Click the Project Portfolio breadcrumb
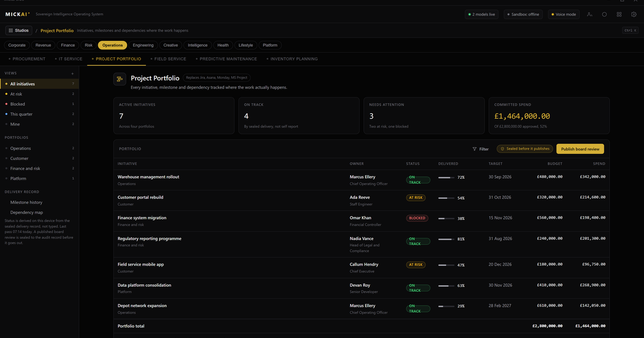This screenshot has width=644, height=338. tap(57, 31)
